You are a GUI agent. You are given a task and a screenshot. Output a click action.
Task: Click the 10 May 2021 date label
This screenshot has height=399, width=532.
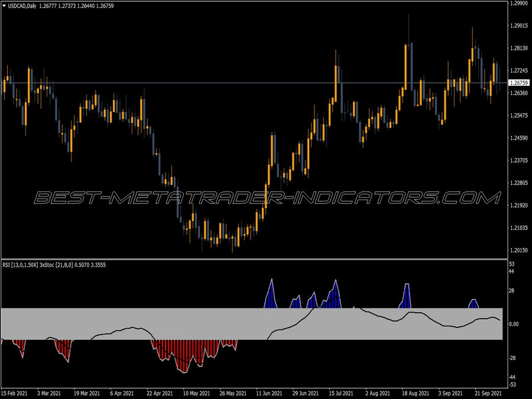click(196, 393)
